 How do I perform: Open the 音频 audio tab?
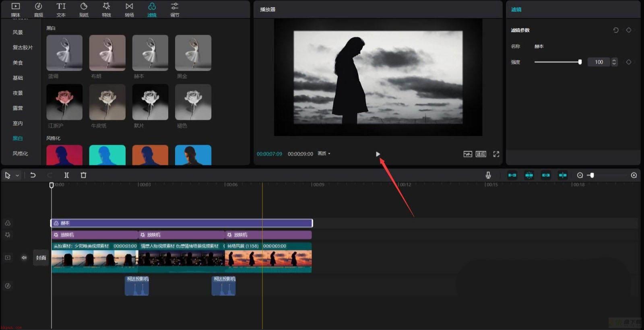(38, 10)
